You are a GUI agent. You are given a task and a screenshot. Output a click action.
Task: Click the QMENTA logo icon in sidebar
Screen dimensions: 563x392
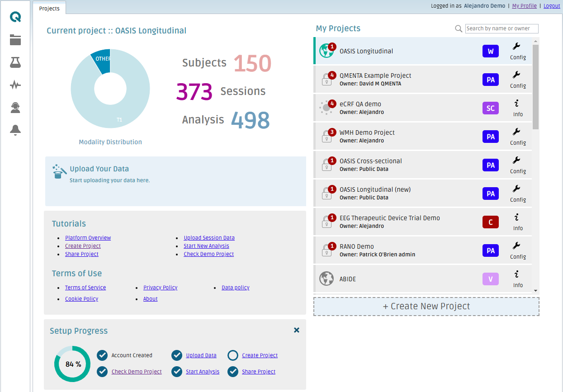coord(15,17)
